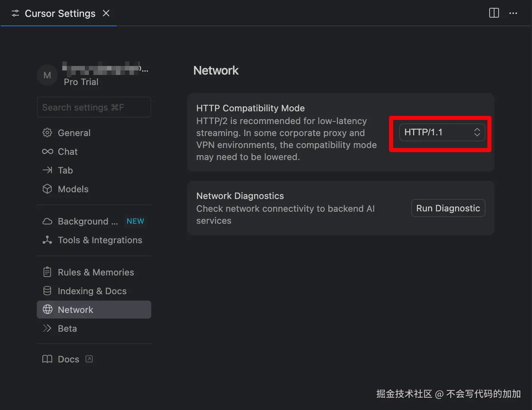This screenshot has width=532, height=410.
Task: Click the General gear icon in sidebar
Action: [47, 133]
